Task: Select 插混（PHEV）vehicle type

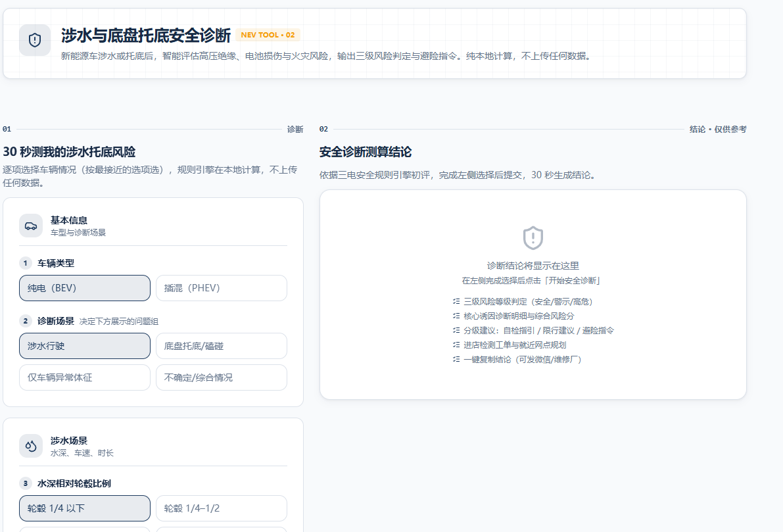Action: click(221, 288)
